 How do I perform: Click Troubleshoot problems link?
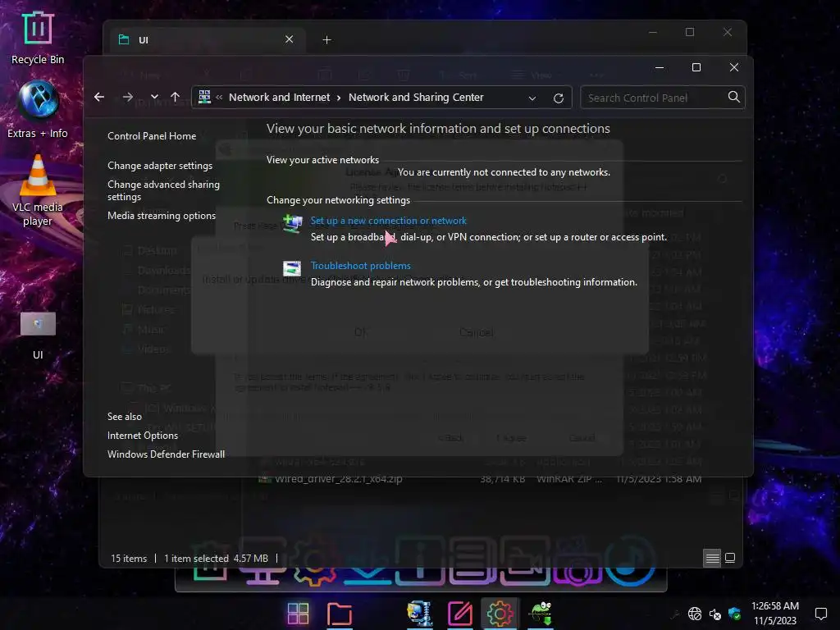pos(361,266)
